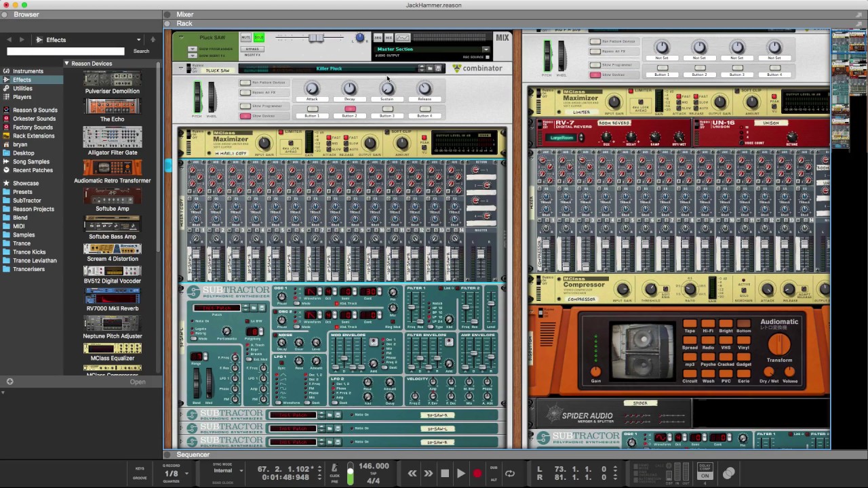The image size is (868, 488).
Task: Click the Combinator logo
Action: 477,68
